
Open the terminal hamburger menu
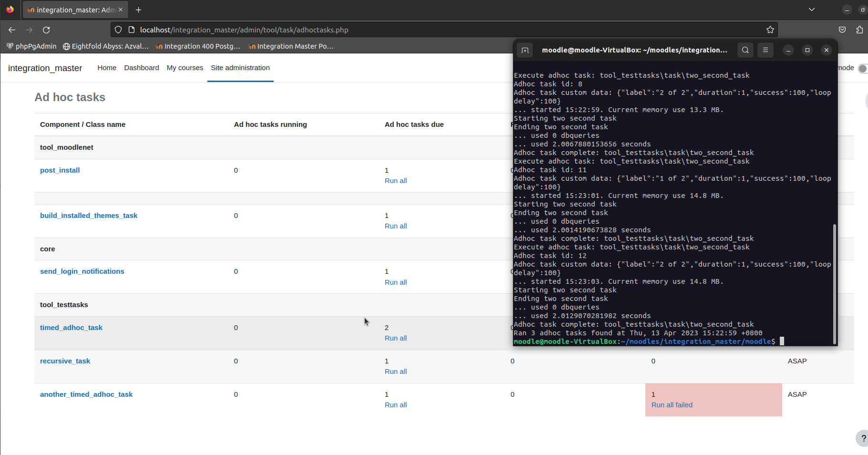(x=766, y=50)
